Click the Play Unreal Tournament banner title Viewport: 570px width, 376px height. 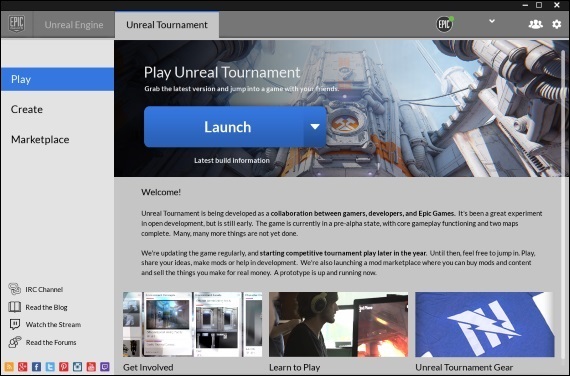coord(222,72)
